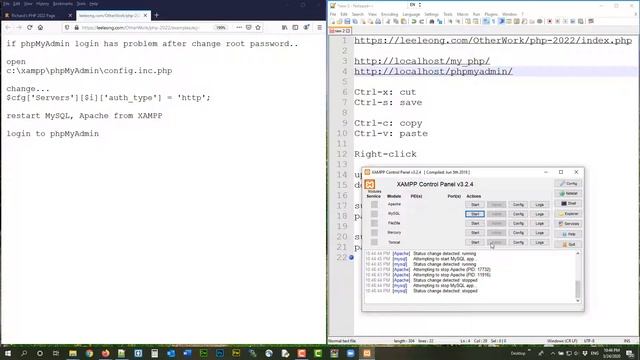
Task: Click the Notepad++ Undo toolbar icon
Action: coord(413,21)
